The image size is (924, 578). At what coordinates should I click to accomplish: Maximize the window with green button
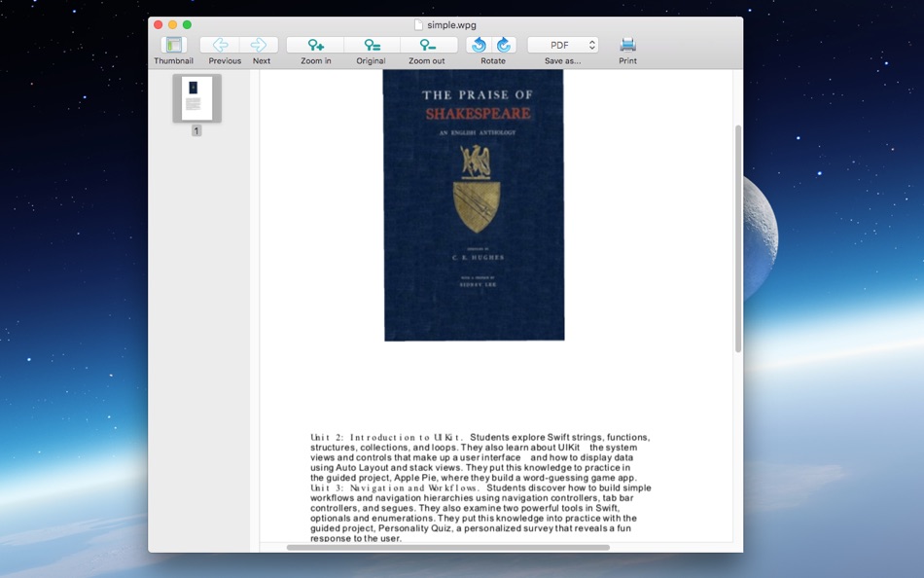pos(187,24)
